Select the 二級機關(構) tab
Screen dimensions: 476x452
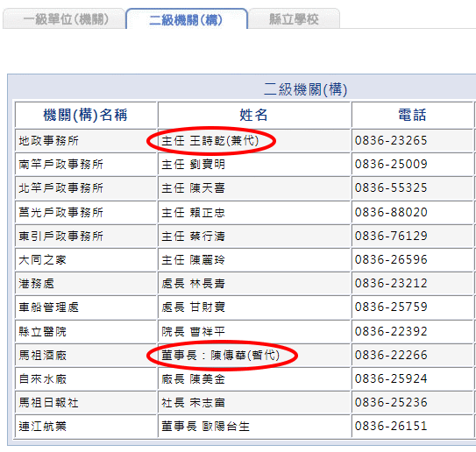click(187, 20)
